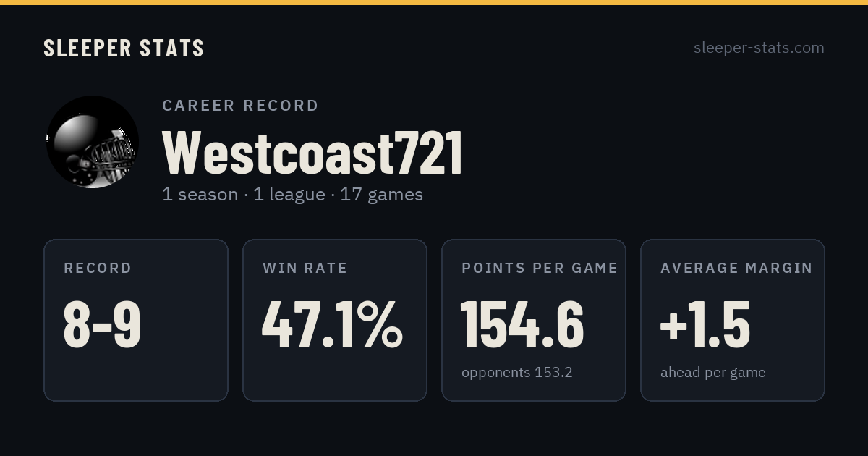The height and width of the screenshot is (456, 868).
Task: Click the AVERAGE MARGIN label text
Action: pyautogui.click(x=736, y=269)
